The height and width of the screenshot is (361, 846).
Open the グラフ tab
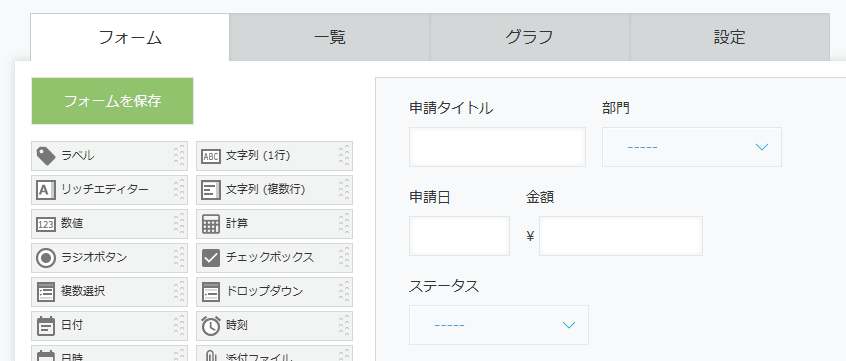click(529, 37)
